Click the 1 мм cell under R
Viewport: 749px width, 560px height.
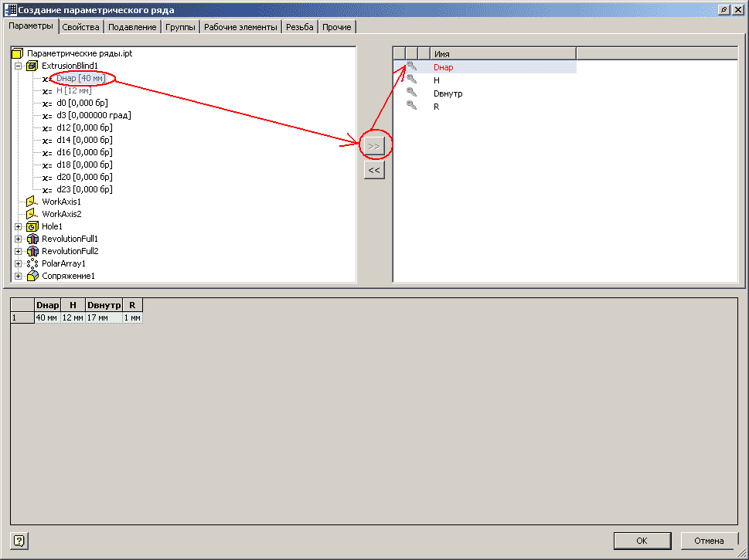(x=132, y=317)
